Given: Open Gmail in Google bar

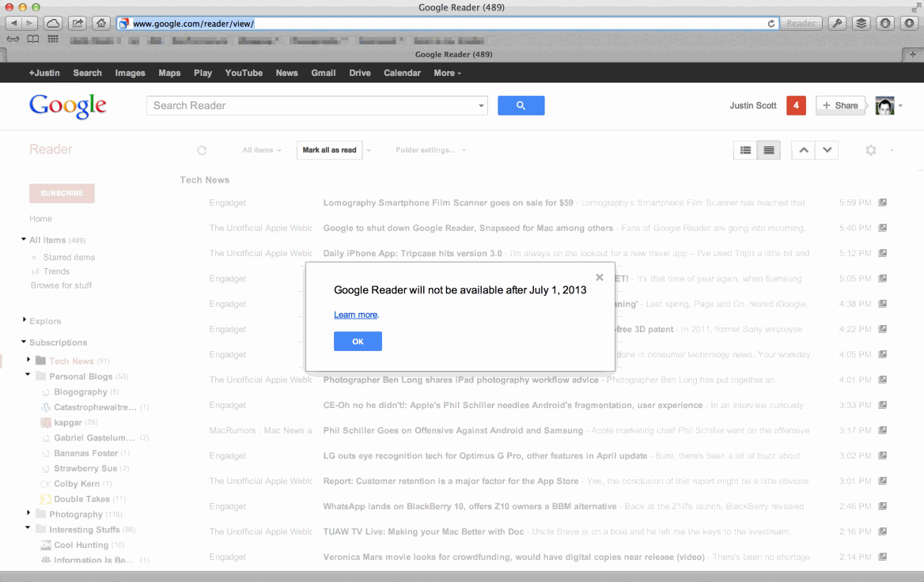Looking at the screenshot, I should point(324,73).
